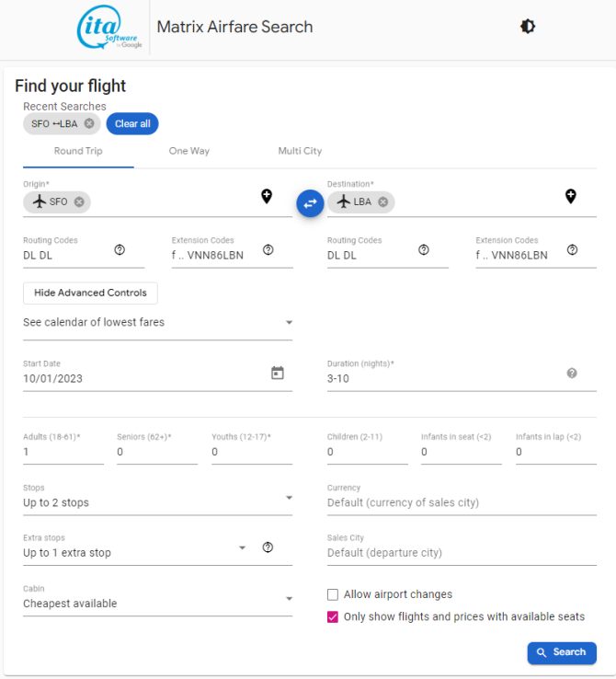Toggle the dark mode brightness icon
This screenshot has height=679, width=616.
pyautogui.click(x=528, y=27)
